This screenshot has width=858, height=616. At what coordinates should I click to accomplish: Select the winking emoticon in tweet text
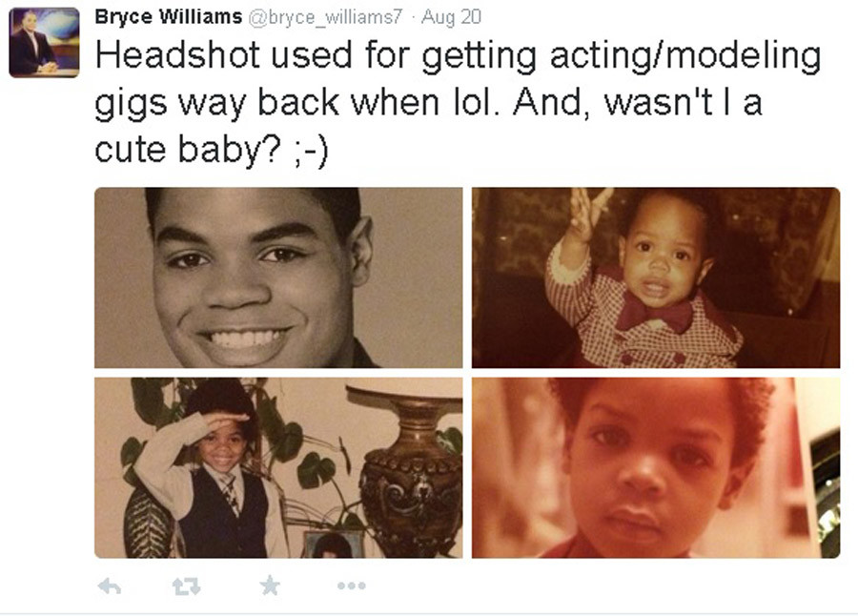pos(311,151)
